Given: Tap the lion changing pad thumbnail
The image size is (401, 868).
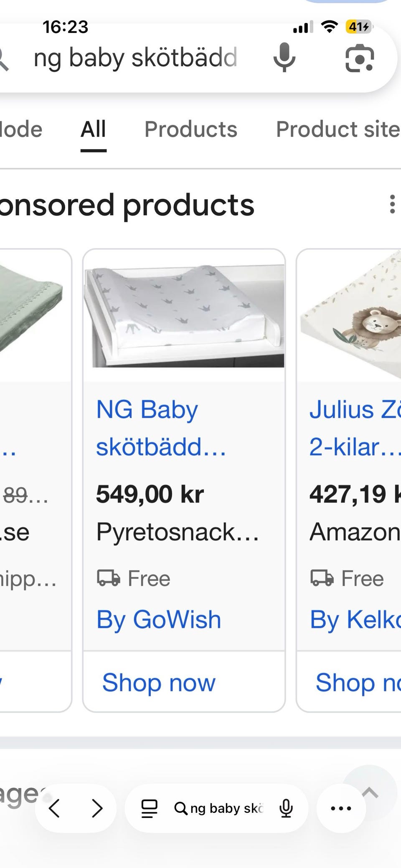Looking at the screenshot, I should [x=350, y=315].
